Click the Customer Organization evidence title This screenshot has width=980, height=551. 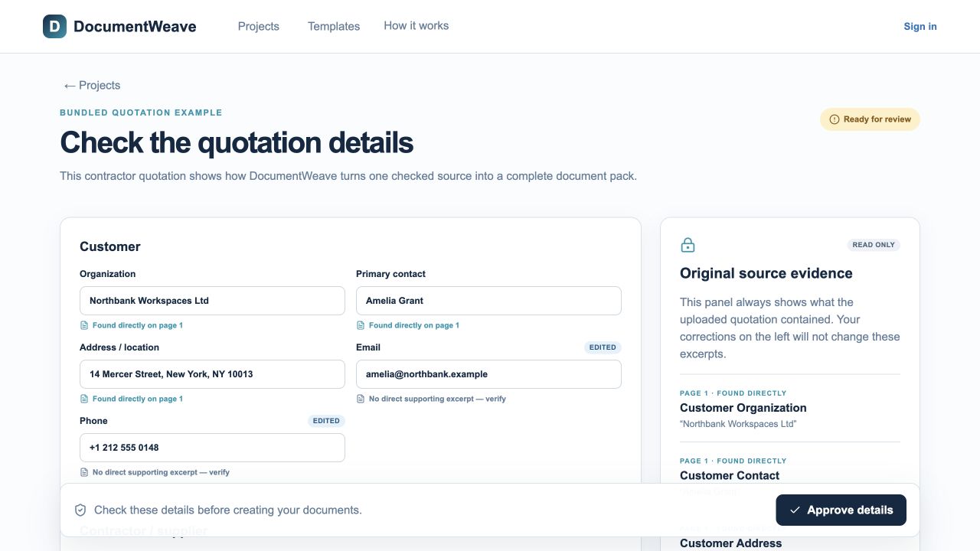click(743, 408)
